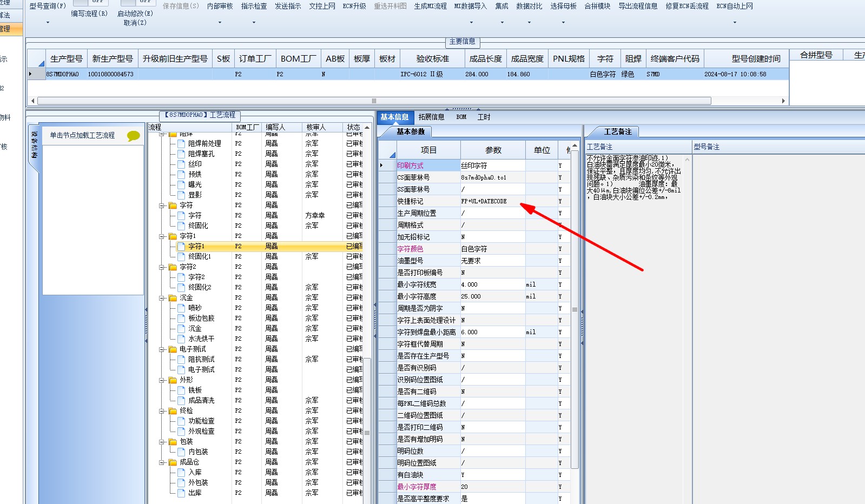Image resolution: width=865 pixels, height=504 pixels.
Task: Select the 曝光 process node
Action: 195,184
